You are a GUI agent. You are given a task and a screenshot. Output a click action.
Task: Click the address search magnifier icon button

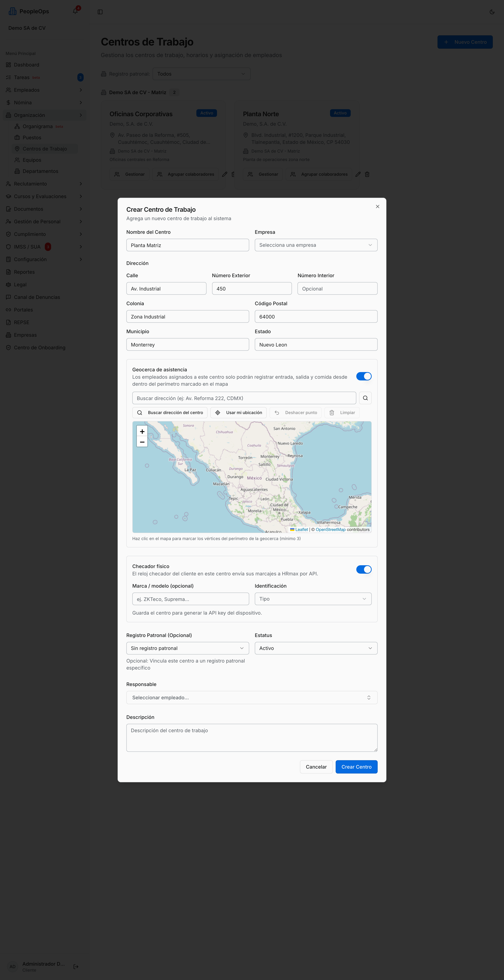click(365, 398)
